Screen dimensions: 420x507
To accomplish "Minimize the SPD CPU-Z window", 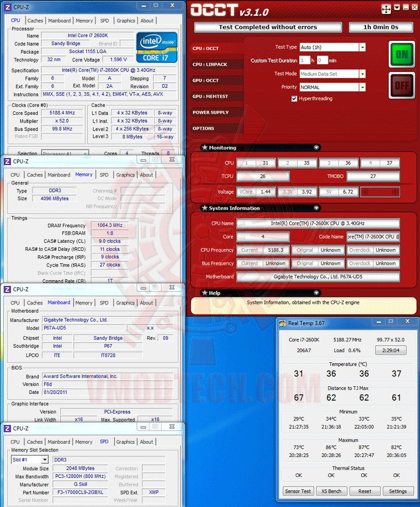I will pyautogui.click(x=143, y=427).
